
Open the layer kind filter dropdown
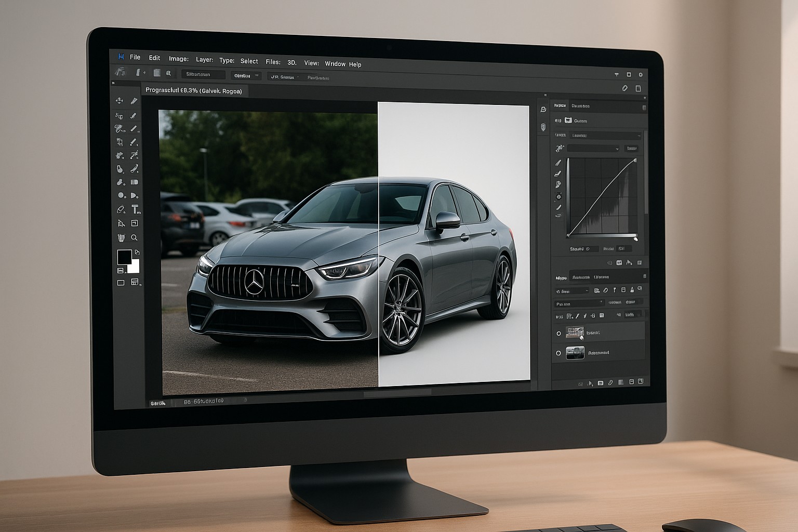point(572,291)
